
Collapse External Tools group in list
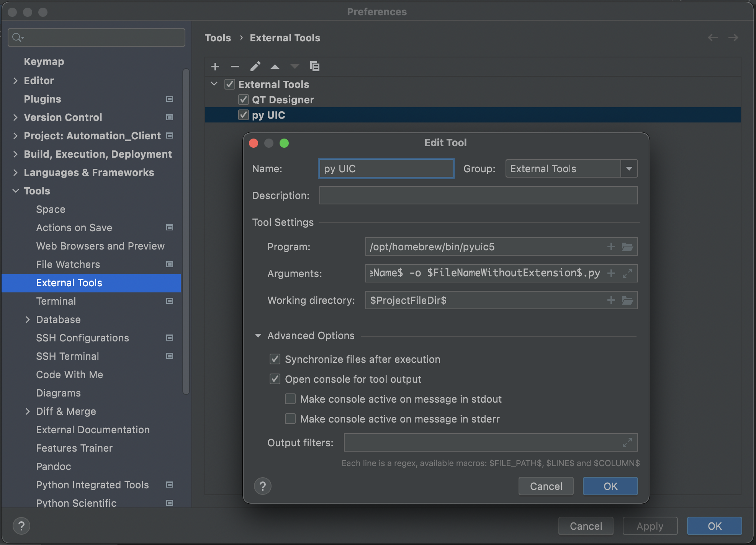214,84
